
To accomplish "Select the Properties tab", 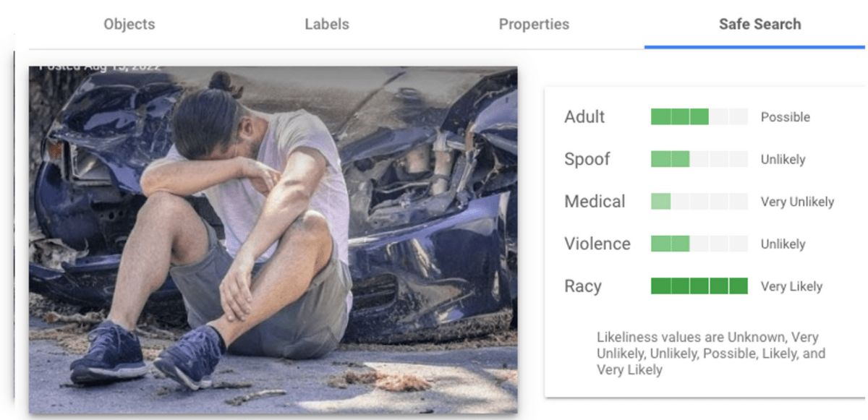I will pyautogui.click(x=534, y=24).
